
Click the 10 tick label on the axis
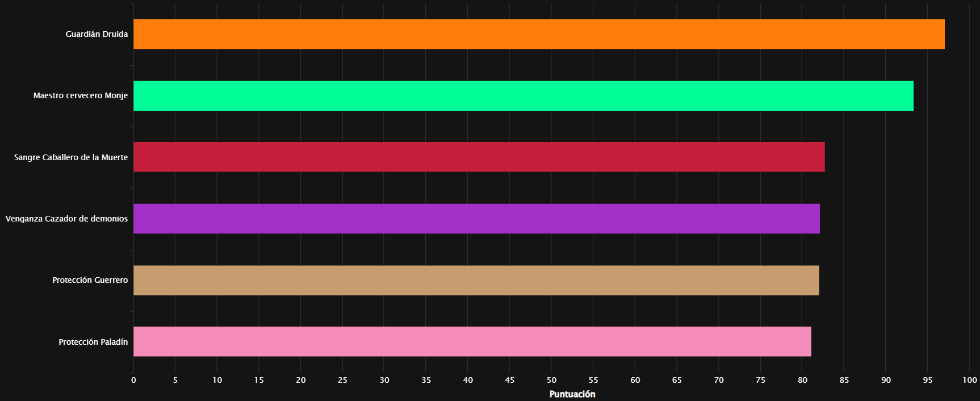(217, 380)
